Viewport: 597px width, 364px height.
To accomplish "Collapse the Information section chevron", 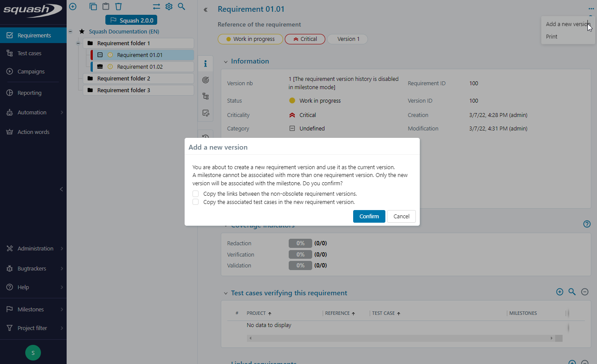I will tap(225, 61).
